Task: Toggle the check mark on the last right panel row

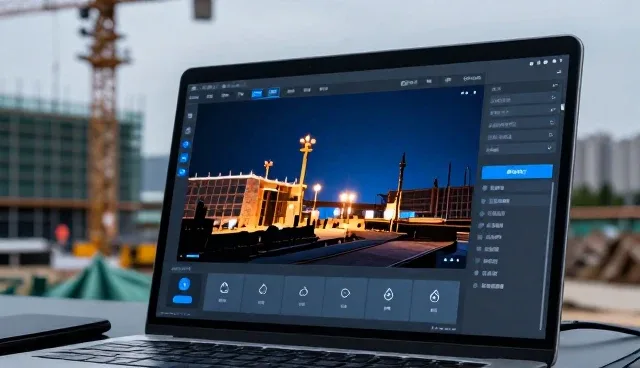Action: coord(550,148)
